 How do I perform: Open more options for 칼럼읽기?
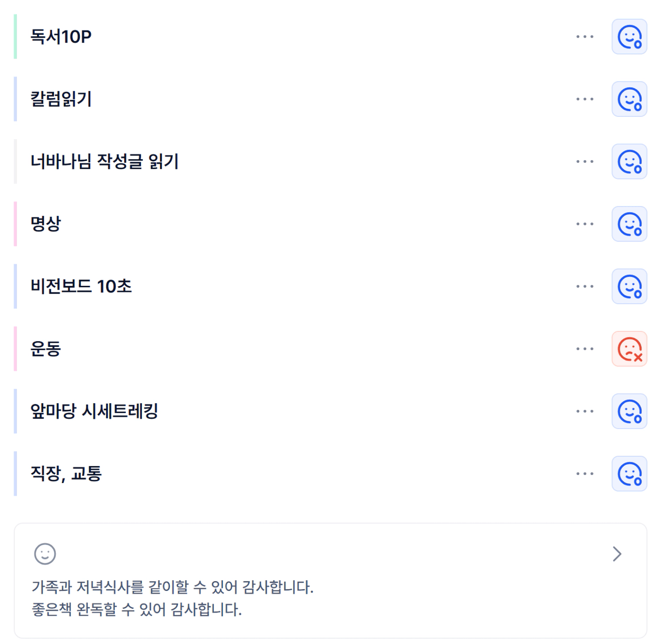(x=585, y=99)
